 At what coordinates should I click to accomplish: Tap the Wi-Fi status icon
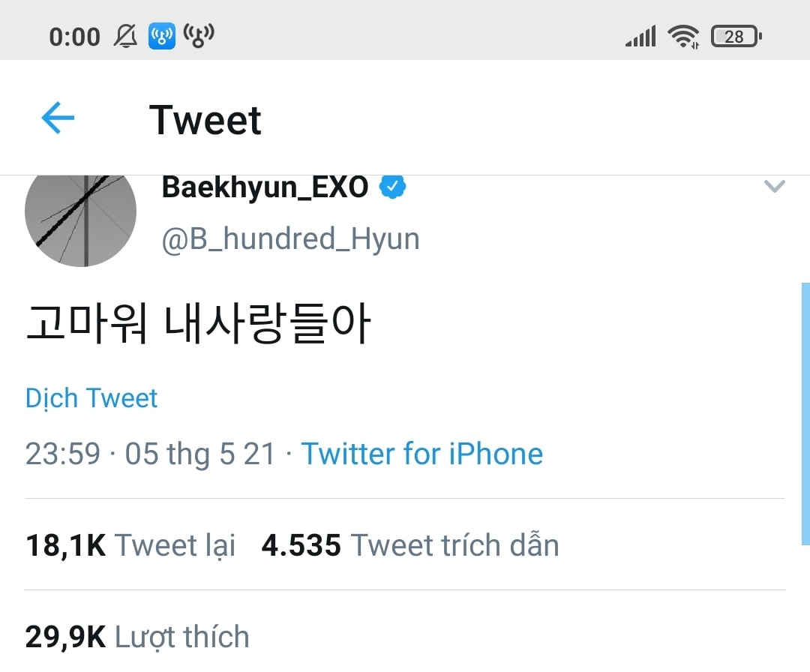click(683, 37)
